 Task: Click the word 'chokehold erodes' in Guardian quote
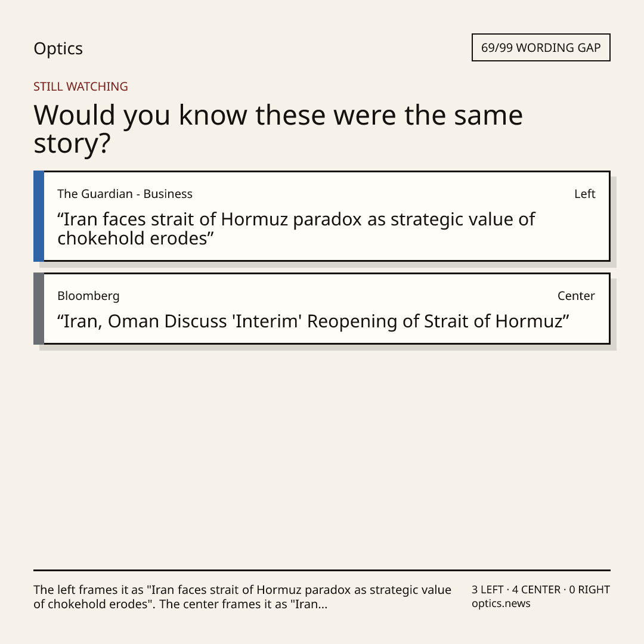132,239
